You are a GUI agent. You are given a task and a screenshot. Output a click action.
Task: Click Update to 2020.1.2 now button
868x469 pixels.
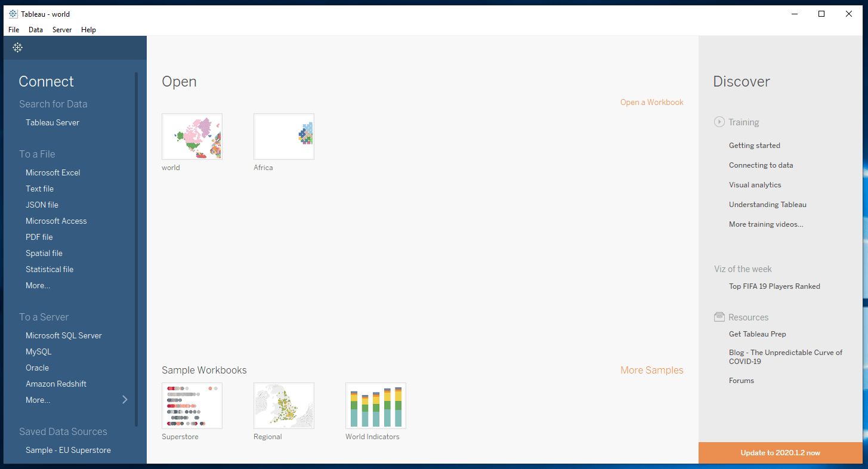pos(780,453)
